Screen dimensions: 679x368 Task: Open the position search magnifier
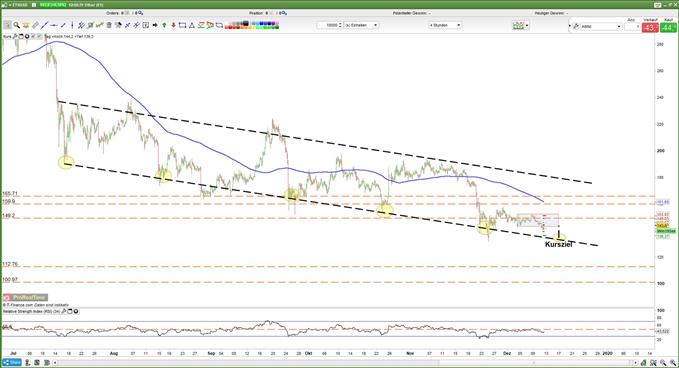[285, 13]
